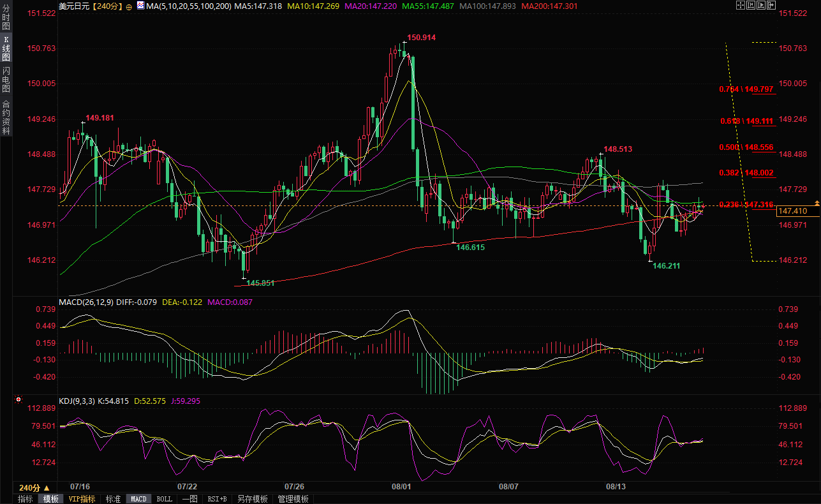Viewport: 821px width, 504px height.
Task: Open the VIP指标 tab
Action: (82, 499)
